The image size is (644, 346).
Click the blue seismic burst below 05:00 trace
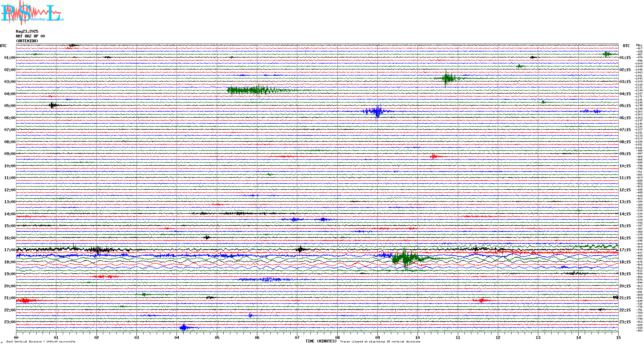(377, 111)
